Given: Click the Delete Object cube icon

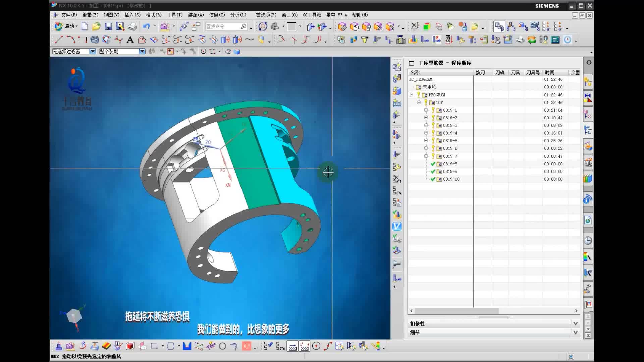Looking at the screenshot, I should coord(378,26).
